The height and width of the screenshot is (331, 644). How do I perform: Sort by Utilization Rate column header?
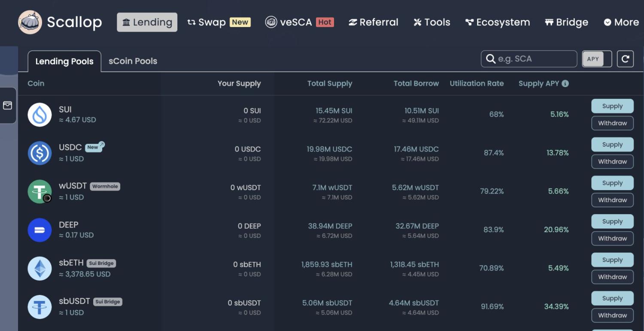pyautogui.click(x=477, y=84)
